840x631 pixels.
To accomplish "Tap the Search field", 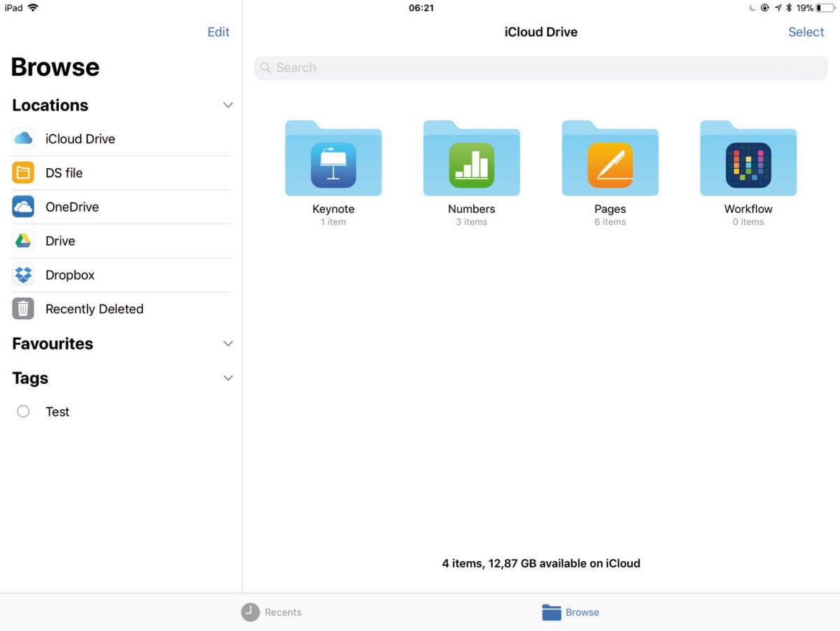I will coord(541,68).
